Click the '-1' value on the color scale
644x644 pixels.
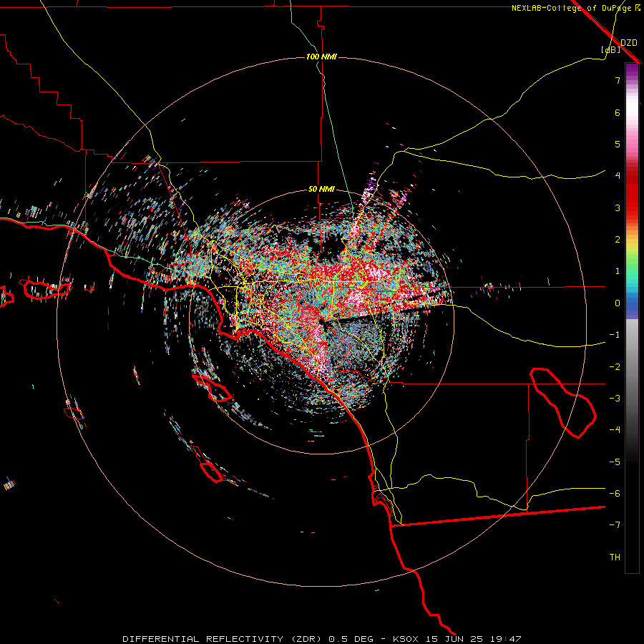[615, 335]
